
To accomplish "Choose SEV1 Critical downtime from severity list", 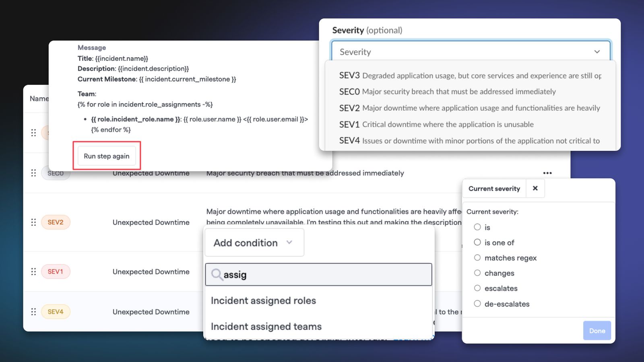I will coord(436,124).
